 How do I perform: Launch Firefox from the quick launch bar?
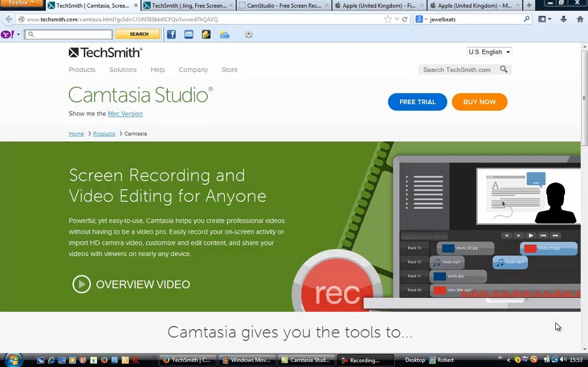click(104, 360)
